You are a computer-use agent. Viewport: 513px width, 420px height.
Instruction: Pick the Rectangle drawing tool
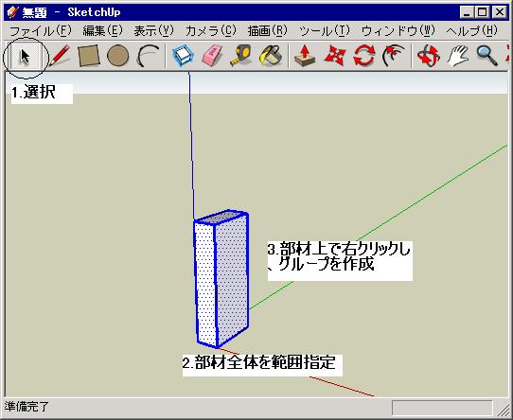click(x=88, y=56)
